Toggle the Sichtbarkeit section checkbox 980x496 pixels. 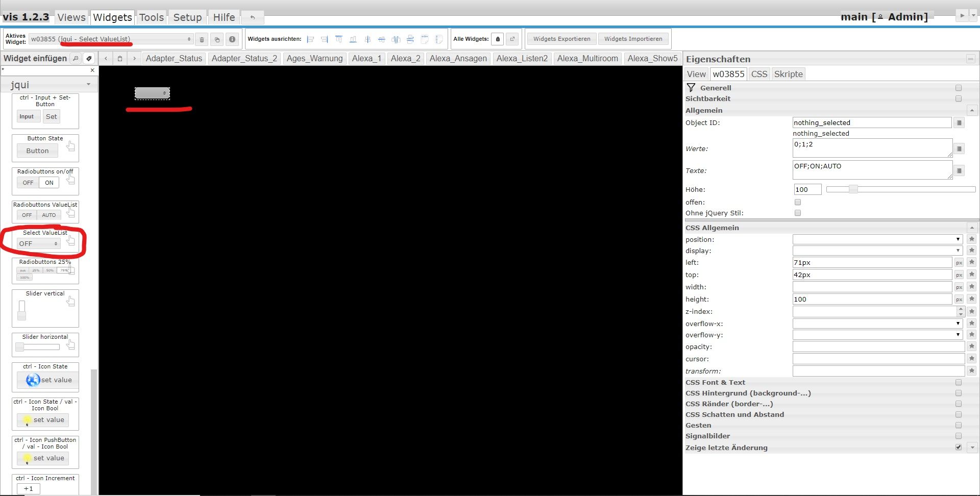[x=959, y=98]
